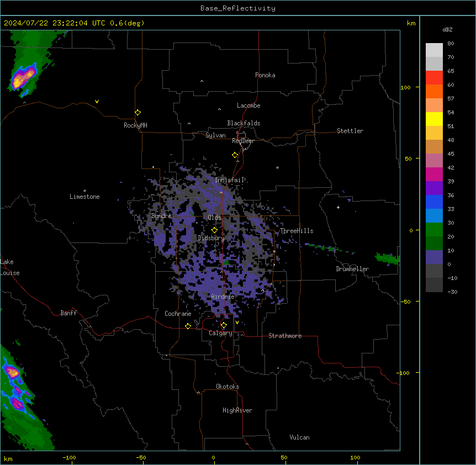Click the light grey swatch between 80 and 70

click(434, 50)
